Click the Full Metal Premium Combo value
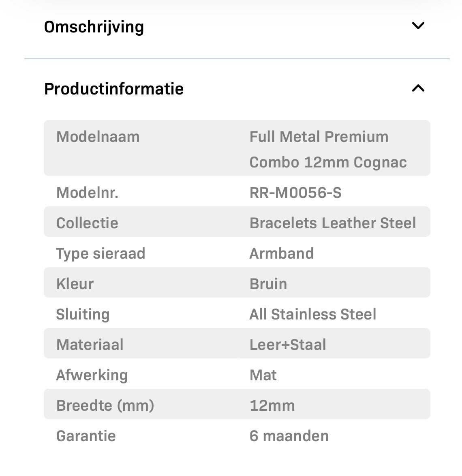 [x=328, y=149]
